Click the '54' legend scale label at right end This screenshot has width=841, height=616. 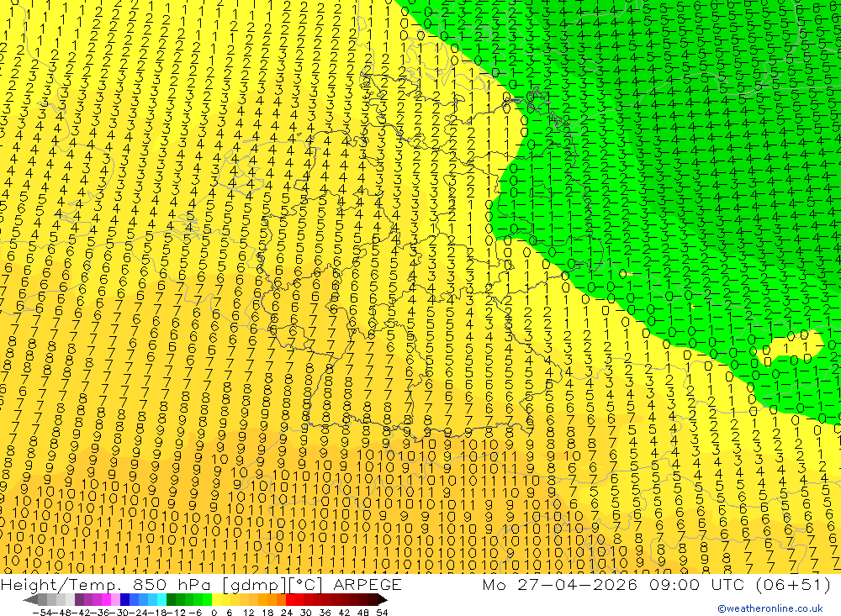click(382, 612)
